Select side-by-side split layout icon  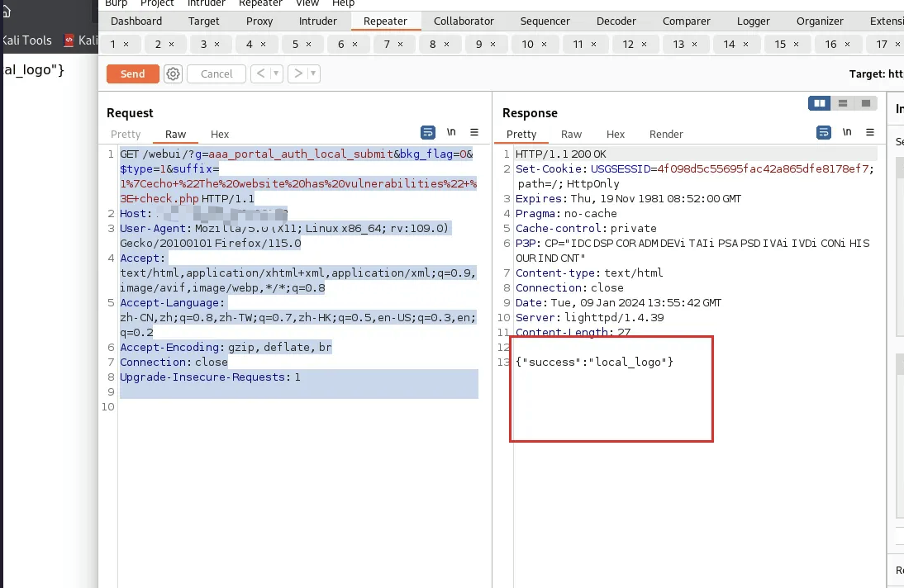coord(819,103)
